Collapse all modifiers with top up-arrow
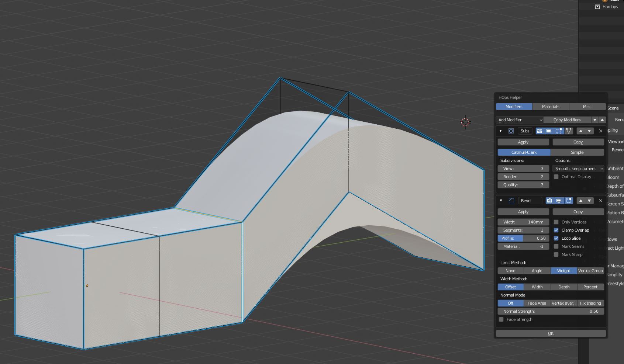Image resolution: width=624 pixels, height=364 pixels. 602,120
